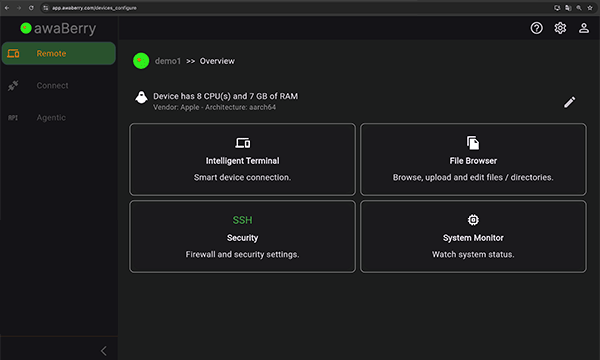Click the browser address bar URL
The height and width of the screenshot is (360, 600).
click(94, 8)
